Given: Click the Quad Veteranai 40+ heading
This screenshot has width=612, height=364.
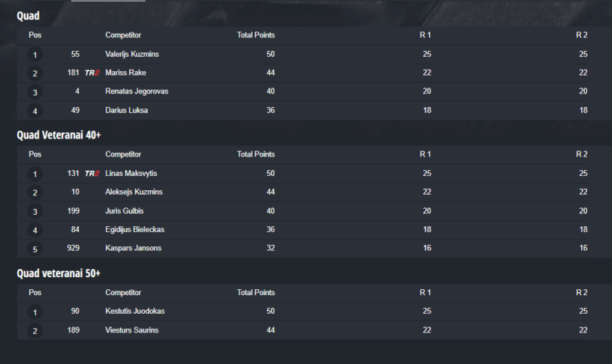Looking at the screenshot, I should (58, 135).
